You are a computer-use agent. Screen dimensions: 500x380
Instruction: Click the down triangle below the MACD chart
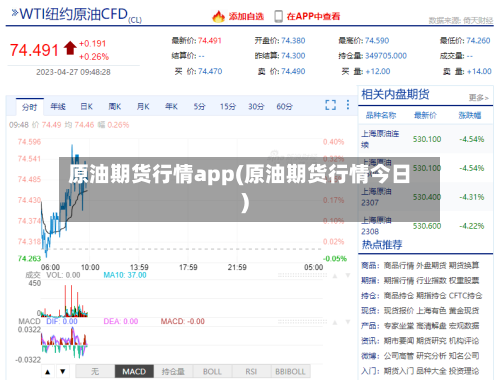point(63,371)
